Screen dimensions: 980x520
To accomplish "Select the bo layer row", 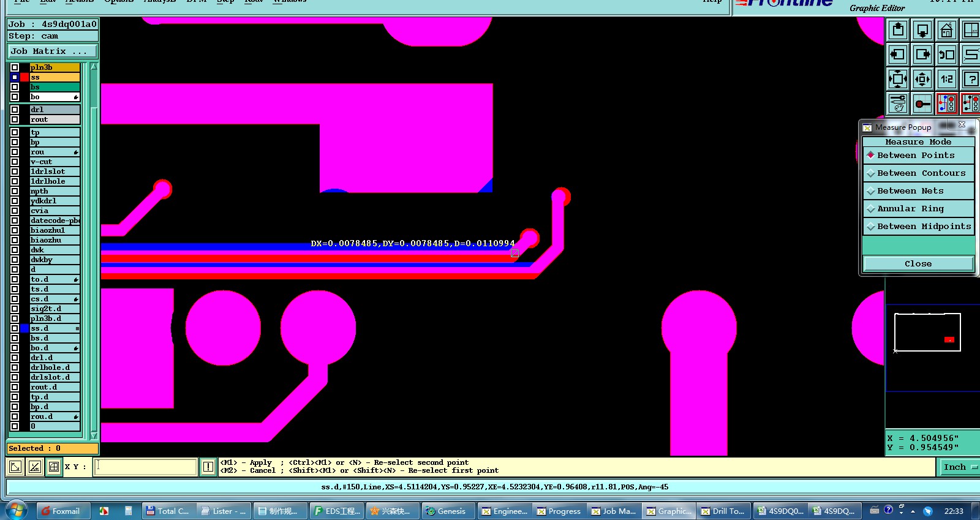I will point(55,97).
